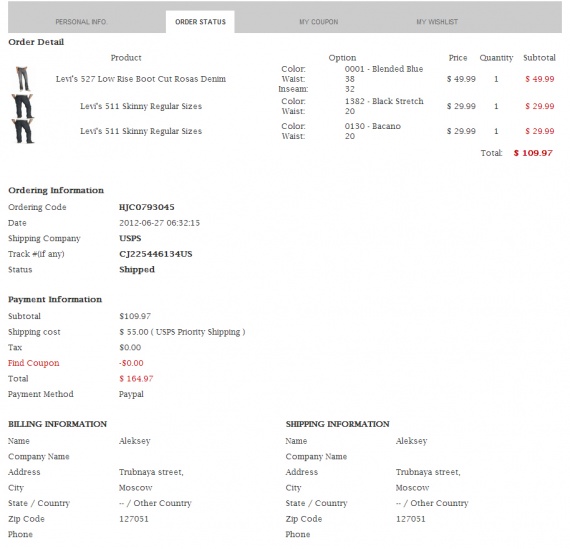Open the My Wishlist tab
The image size is (570, 549).
(x=437, y=22)
